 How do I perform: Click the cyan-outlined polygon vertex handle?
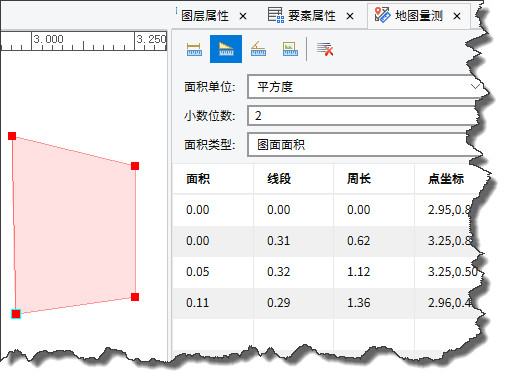(x=16, y=314)
